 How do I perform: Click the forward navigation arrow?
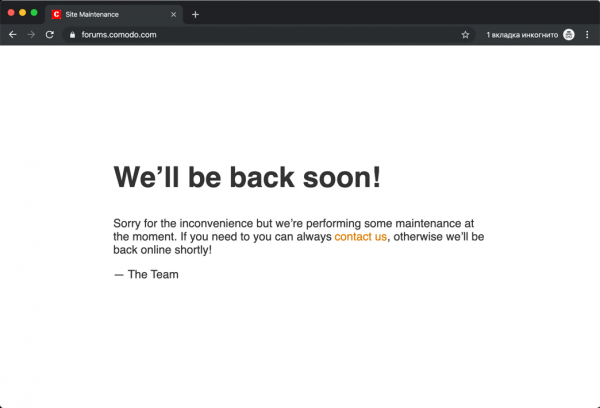pos(31,34)
